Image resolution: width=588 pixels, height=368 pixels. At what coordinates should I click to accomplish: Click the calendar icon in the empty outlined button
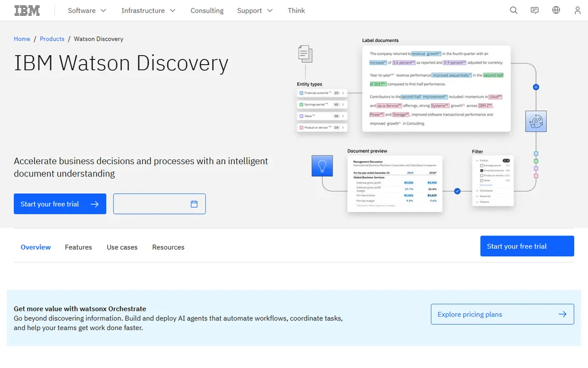(x=194, y=204)
